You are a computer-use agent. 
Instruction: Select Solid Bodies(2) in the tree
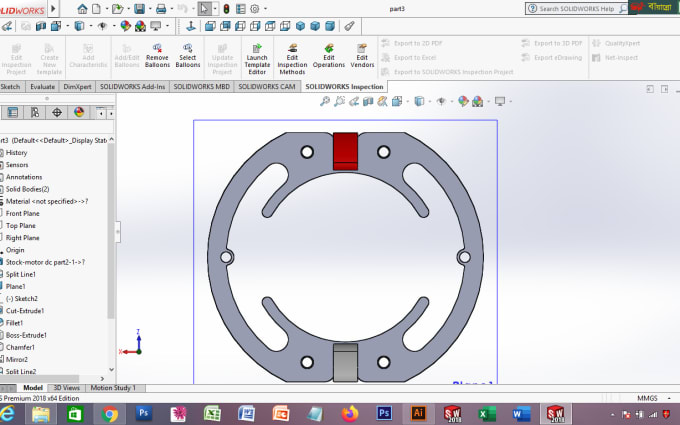[x=27, y=189]
